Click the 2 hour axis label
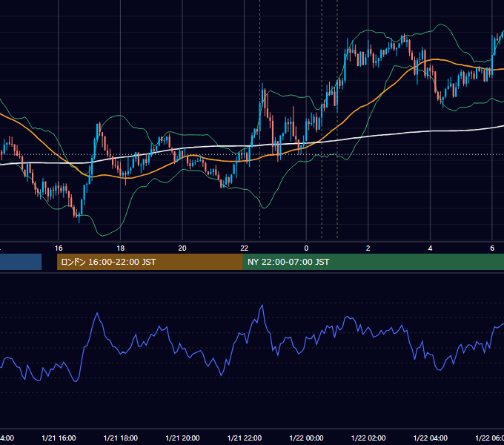 [368, 248]
